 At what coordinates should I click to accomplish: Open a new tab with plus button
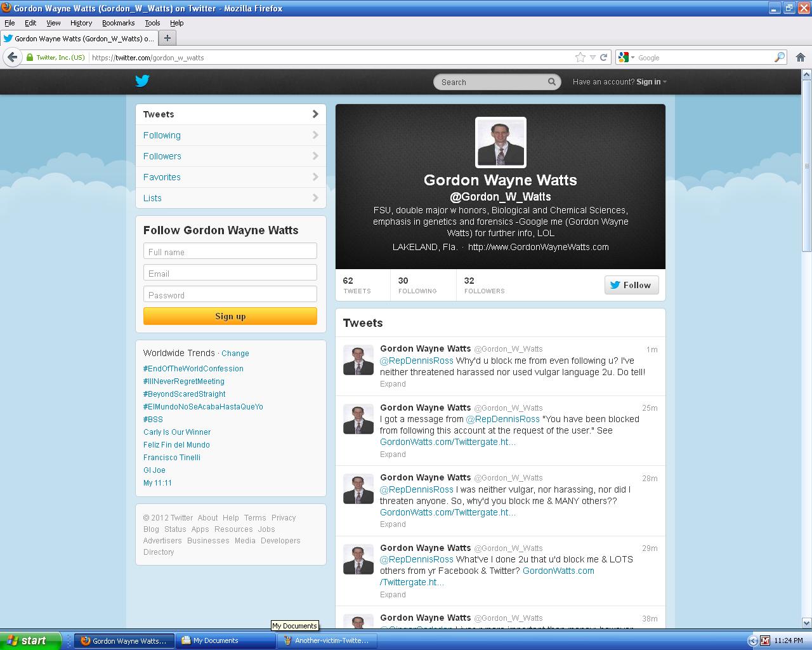(x=167, y=38)
